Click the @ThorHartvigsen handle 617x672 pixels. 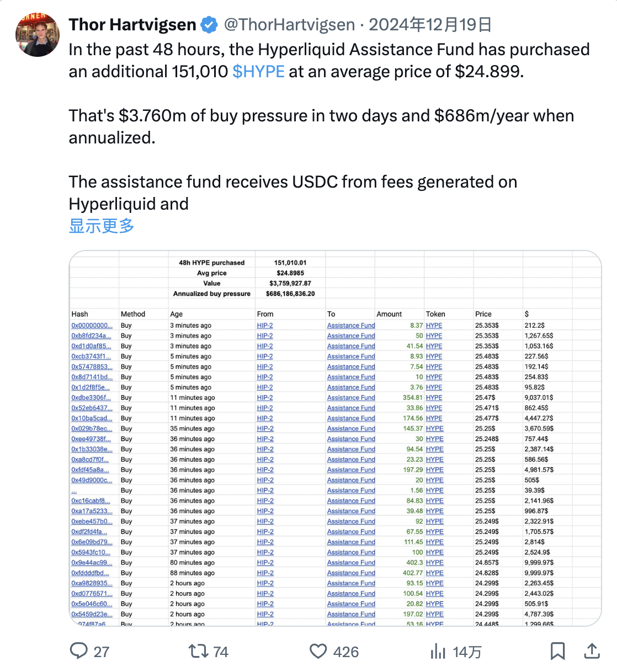(x=289, y=25)
